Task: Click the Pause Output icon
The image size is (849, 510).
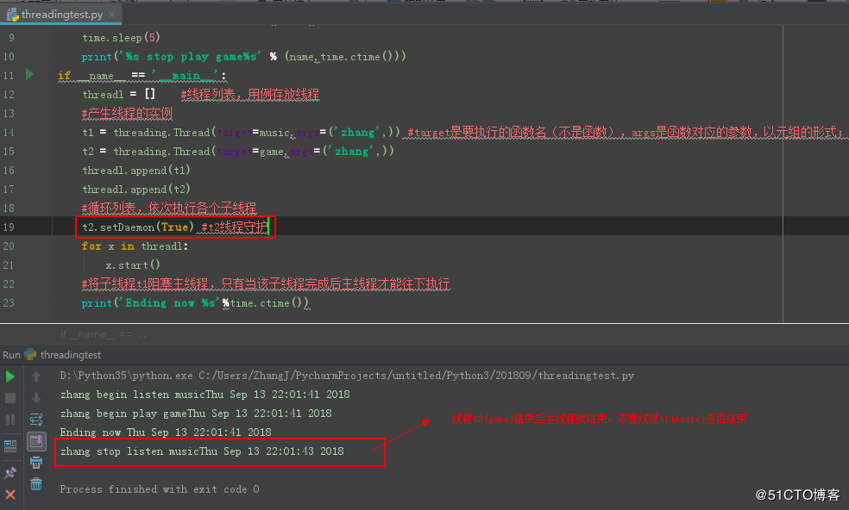Action: pos(10,420)
